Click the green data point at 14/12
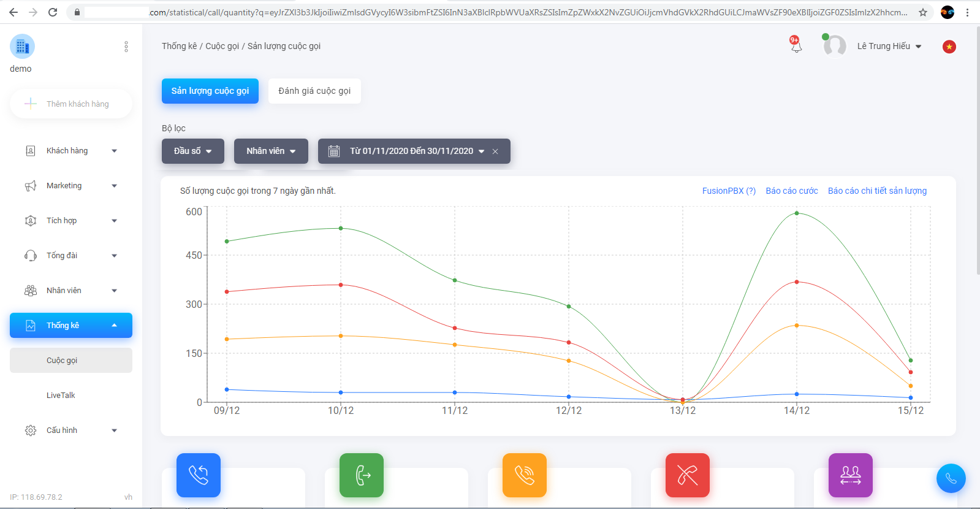Screen dimensions: 980x509 [x=797, y=213]
